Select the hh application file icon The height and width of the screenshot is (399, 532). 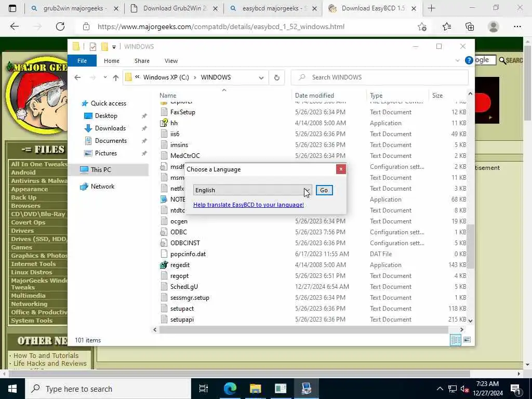[x=164, y=123]
